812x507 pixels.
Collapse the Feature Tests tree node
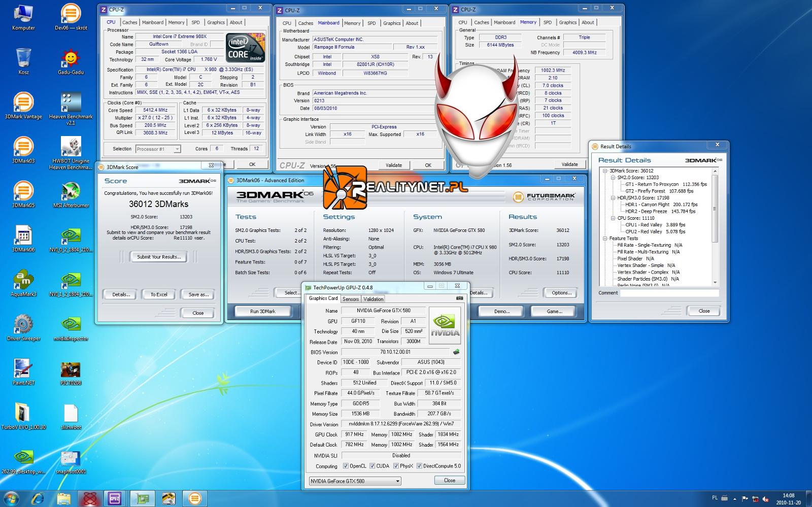pos(605,239)
